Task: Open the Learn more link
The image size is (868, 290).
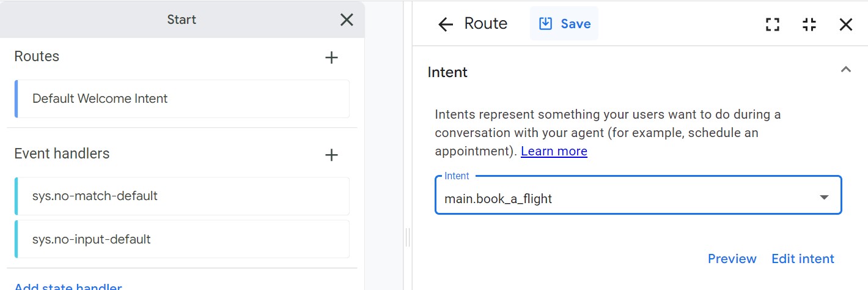Action: [554, 151]
